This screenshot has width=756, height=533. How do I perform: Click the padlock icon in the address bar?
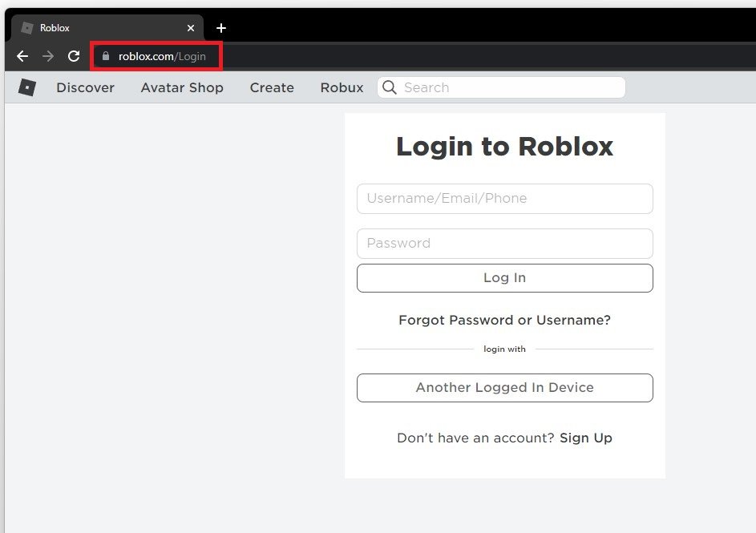(106, 56)
